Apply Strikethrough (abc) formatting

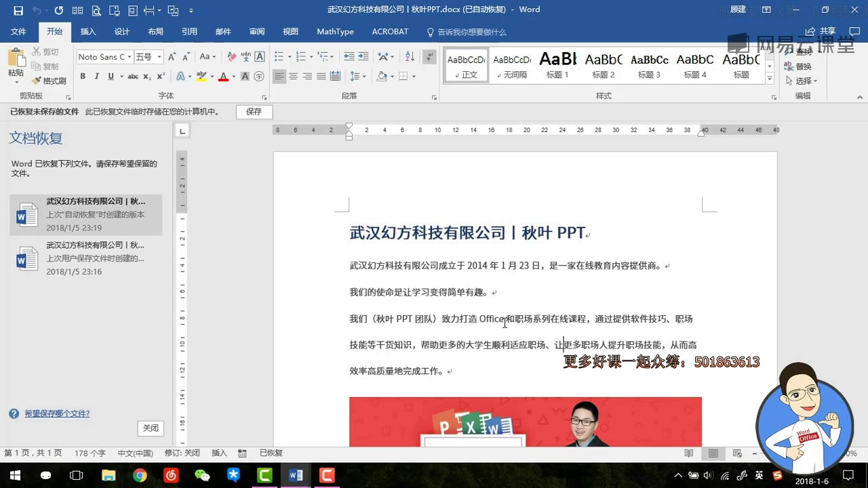pyautogui.click(x=133, y=77)
